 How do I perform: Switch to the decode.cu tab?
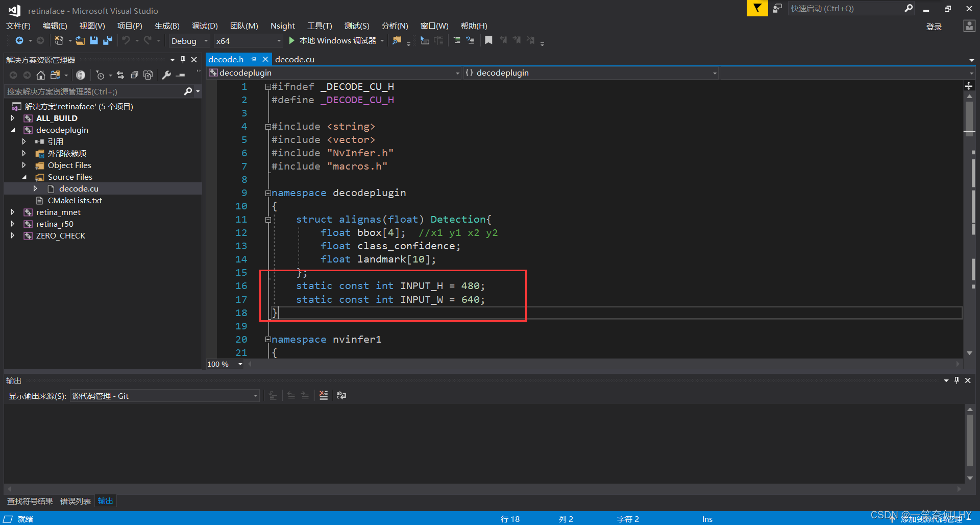[295, 59]
